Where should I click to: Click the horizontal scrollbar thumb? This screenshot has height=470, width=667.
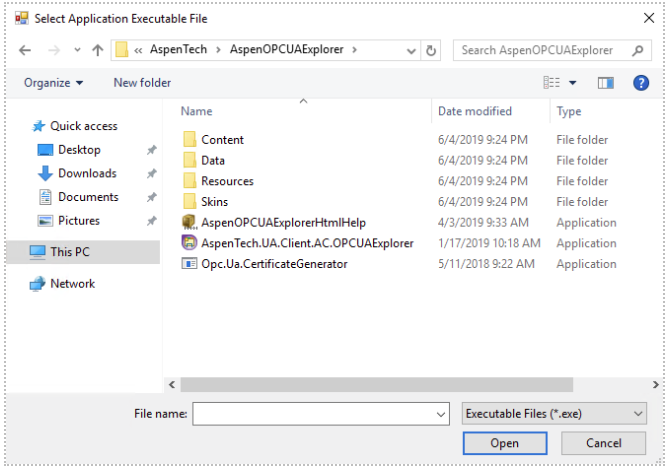click(x=376, y=385)
